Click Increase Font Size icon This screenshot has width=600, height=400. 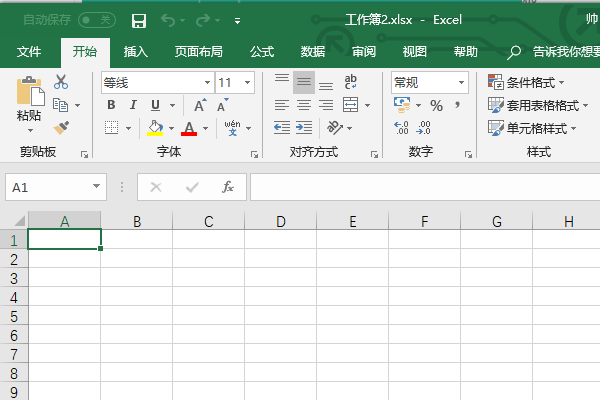(x=199, y=105)
